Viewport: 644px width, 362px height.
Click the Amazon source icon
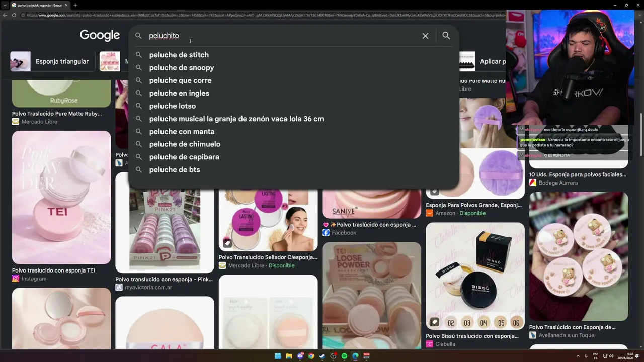click(x=429, y=213)
